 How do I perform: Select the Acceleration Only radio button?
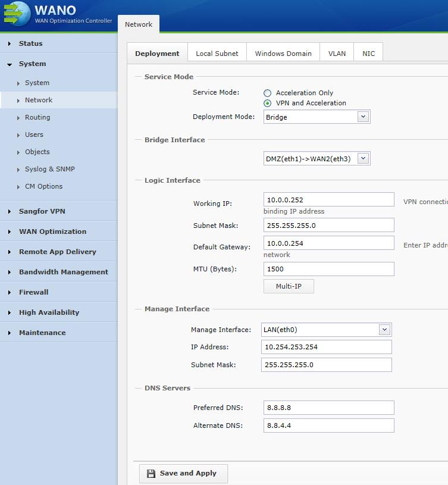[x=268, y=93]
